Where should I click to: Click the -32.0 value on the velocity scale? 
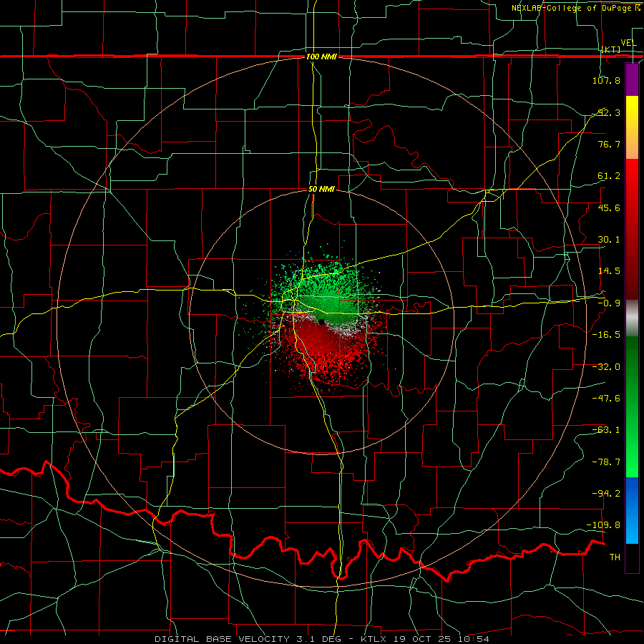click(606, 367)
